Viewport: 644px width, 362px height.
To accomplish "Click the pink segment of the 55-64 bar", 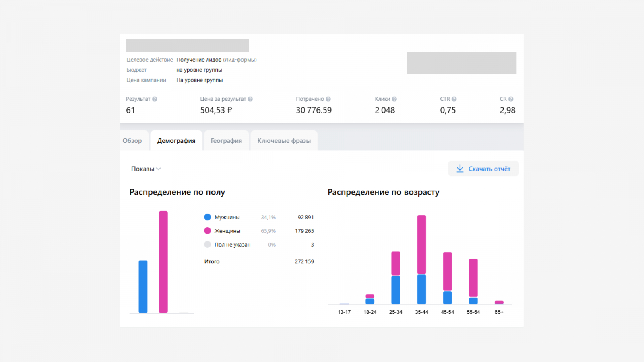I will 473,278.
